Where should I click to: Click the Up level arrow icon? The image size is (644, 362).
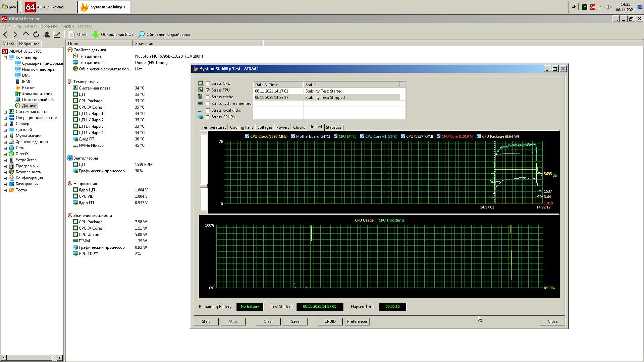(26, 35)
